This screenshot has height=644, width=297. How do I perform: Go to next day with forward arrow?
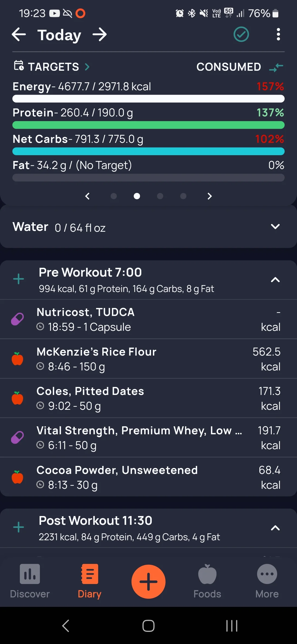[100, 35]
